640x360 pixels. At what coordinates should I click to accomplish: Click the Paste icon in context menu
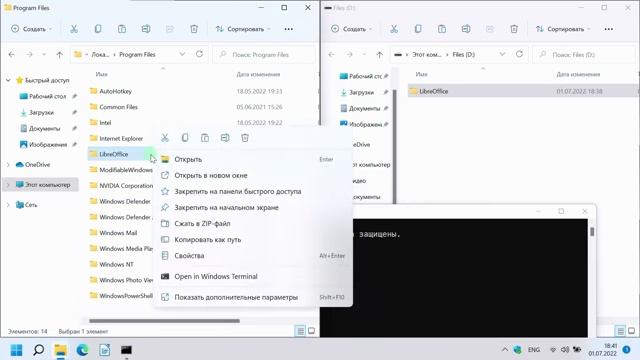point(205,138)
